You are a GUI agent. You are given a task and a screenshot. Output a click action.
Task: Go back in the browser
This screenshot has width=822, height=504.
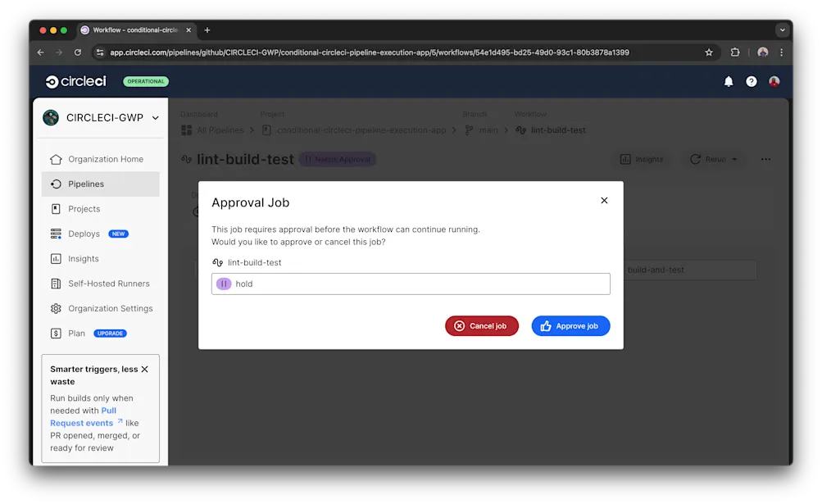(x=41, y=52)
